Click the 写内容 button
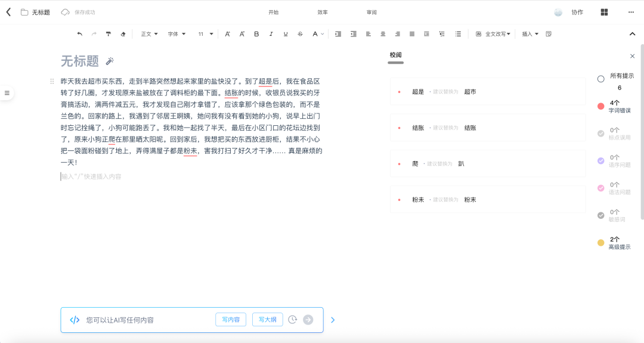This screenshot has height=343, width=644. tap(231, 320)
